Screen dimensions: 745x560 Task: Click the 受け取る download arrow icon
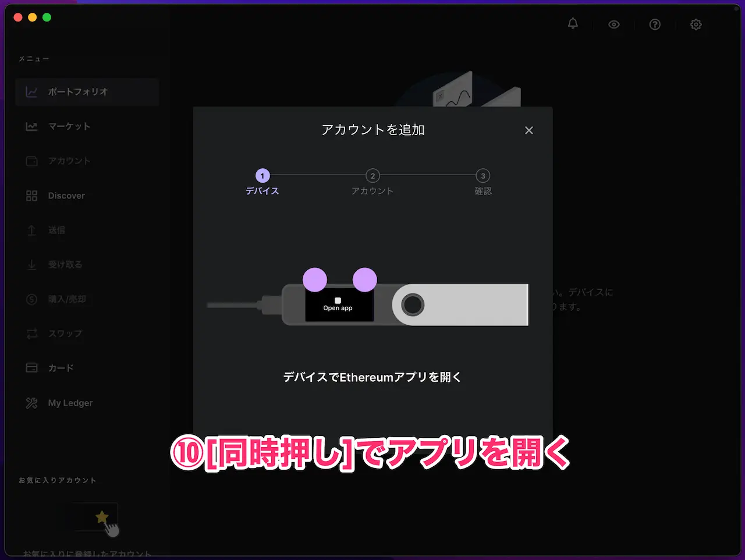point(31,264)
